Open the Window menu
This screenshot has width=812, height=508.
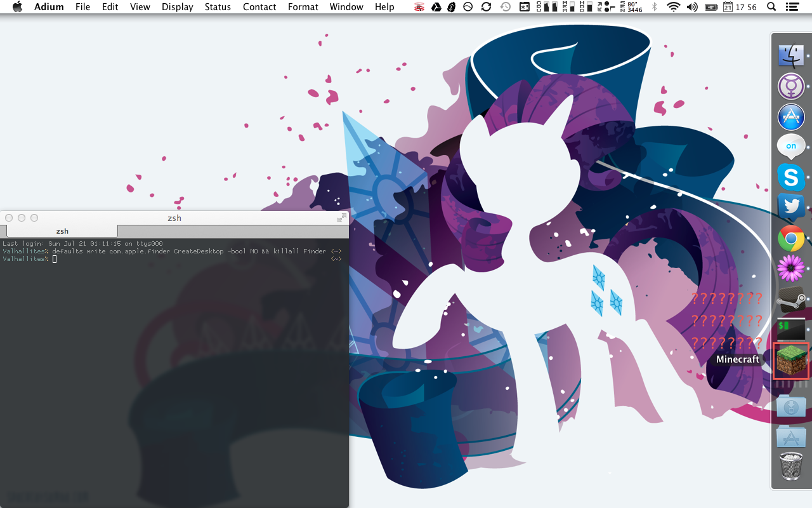(346, 7)
